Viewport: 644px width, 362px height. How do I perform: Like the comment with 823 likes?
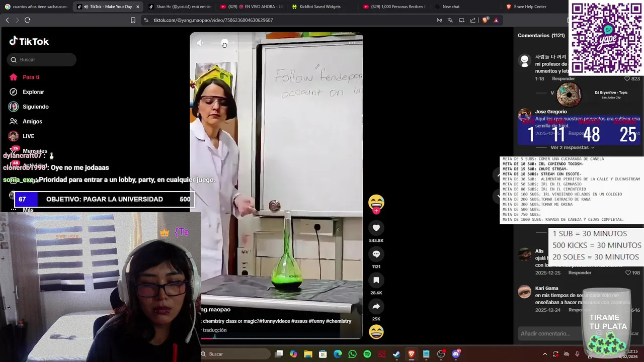click(628, 78)
